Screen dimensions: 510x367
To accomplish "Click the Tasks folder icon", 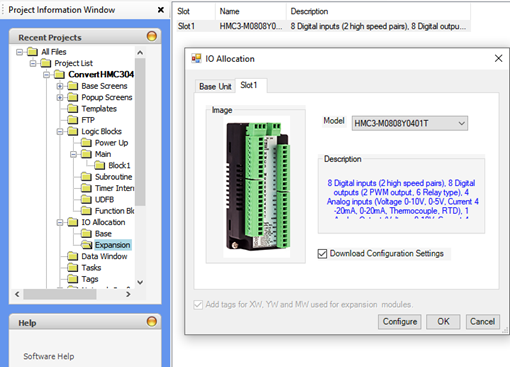I will pos(72,267).
